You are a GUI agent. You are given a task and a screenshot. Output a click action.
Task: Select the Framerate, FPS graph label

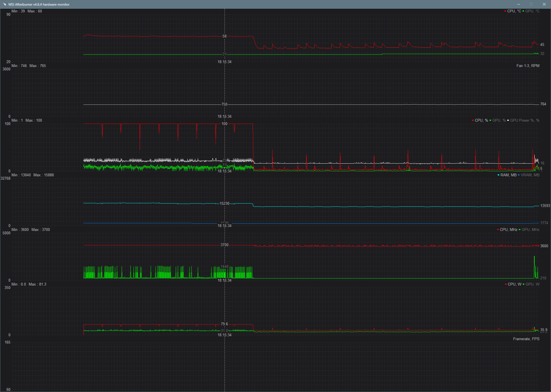pyautogui.click(x=526, y=339)
